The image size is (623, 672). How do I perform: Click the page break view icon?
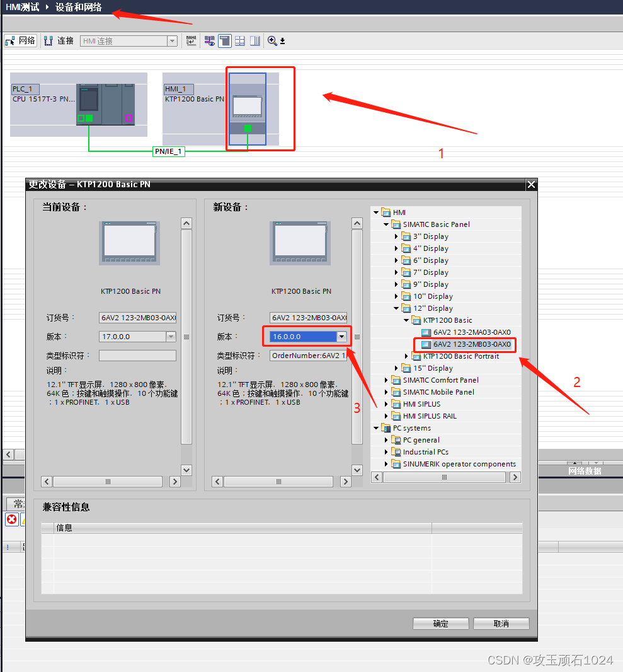[240, 41]
